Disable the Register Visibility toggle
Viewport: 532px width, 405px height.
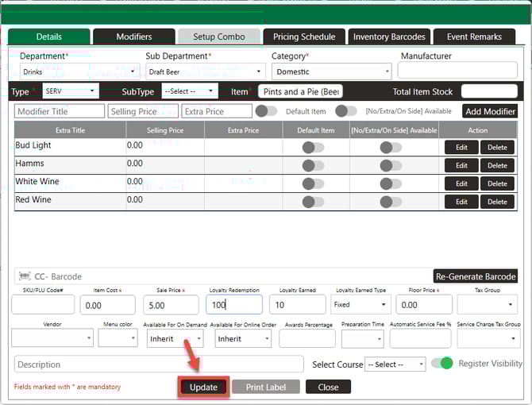pos(441,364)
